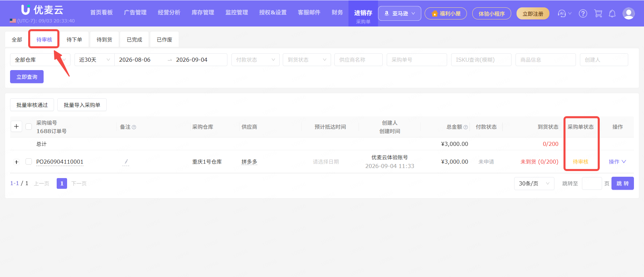
Task: Focus the 商品信息 input
Action: [546, 60]
